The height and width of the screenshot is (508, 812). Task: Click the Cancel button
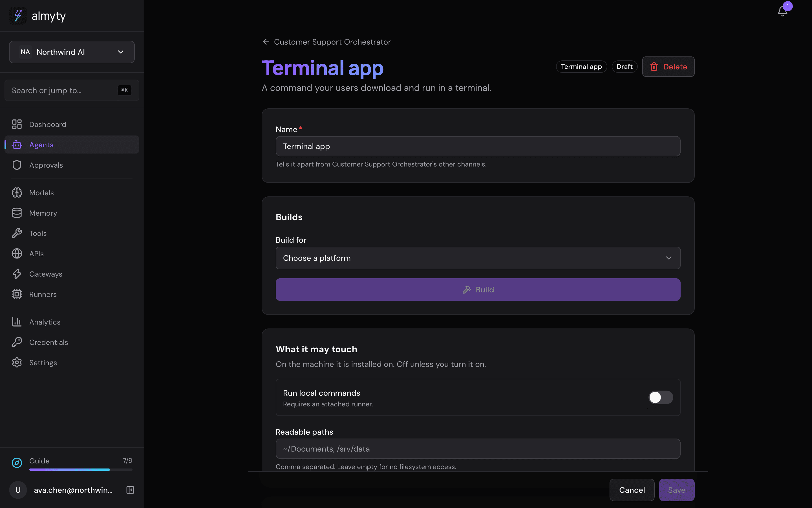point(632,490)
